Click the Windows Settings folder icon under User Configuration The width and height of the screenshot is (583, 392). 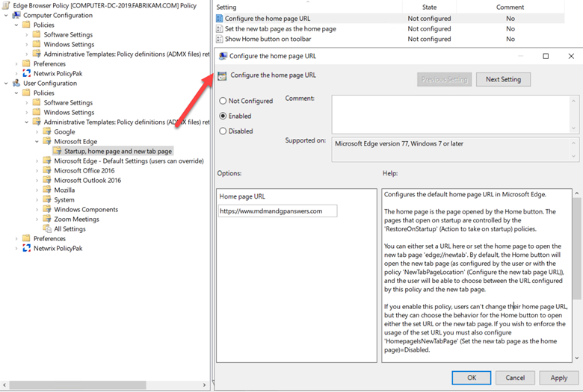pos(37,112)
